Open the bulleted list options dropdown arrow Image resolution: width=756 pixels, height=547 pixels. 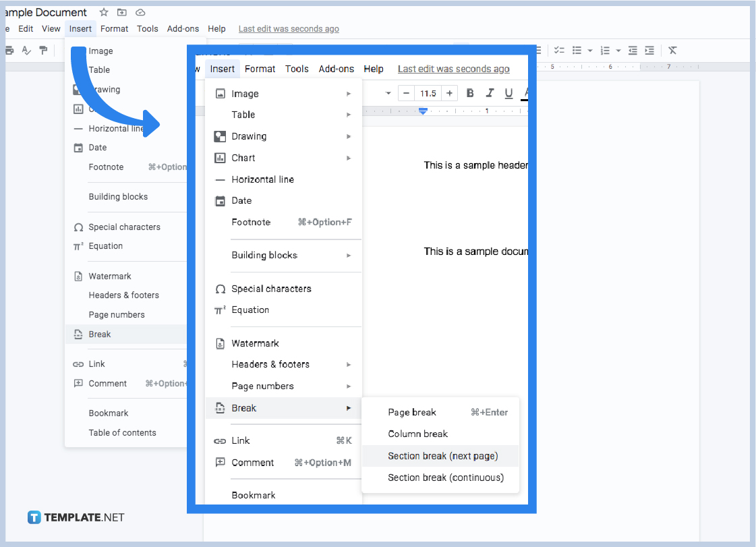(x=590, y=50)
